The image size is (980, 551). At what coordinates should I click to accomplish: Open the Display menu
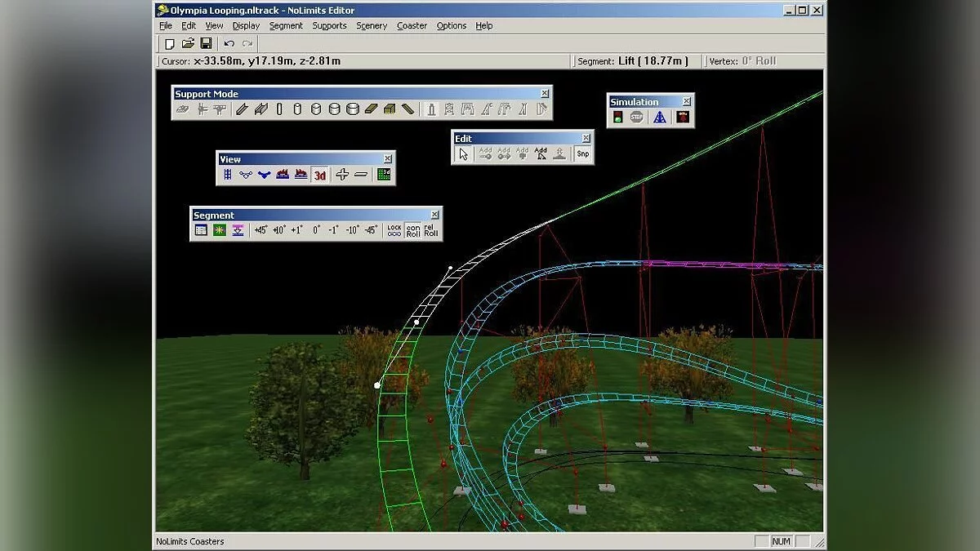[x=246, y=25]
